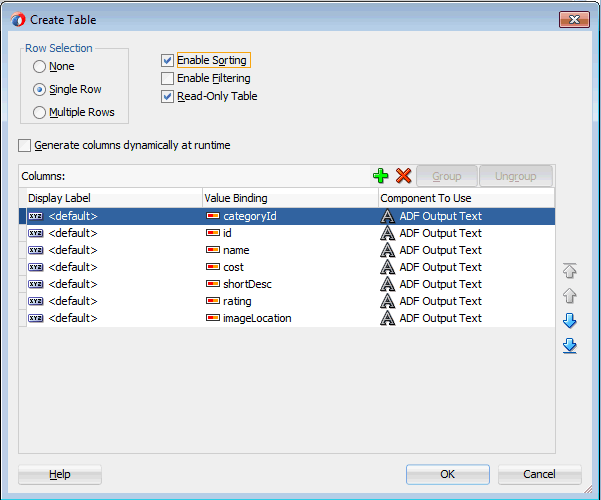Select the Single Row radio button
This screenshot has height=500, width=601.
point(39,90)
